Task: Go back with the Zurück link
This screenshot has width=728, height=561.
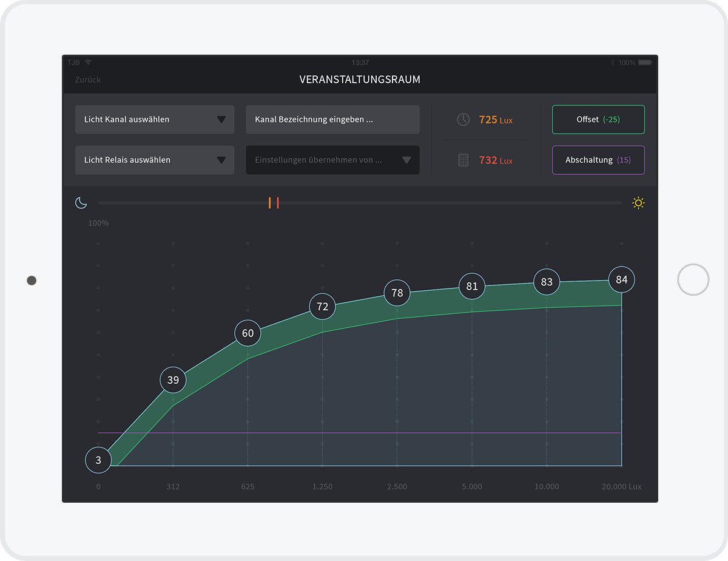Action: click(88, 80)
